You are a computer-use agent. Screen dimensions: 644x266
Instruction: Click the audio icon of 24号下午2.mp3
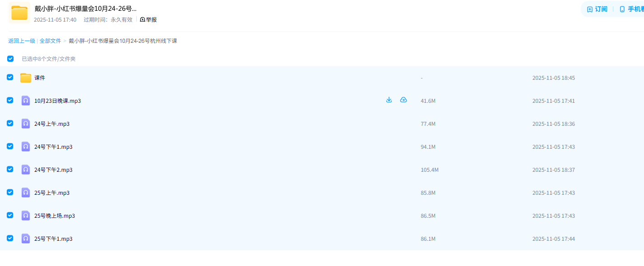26,170
